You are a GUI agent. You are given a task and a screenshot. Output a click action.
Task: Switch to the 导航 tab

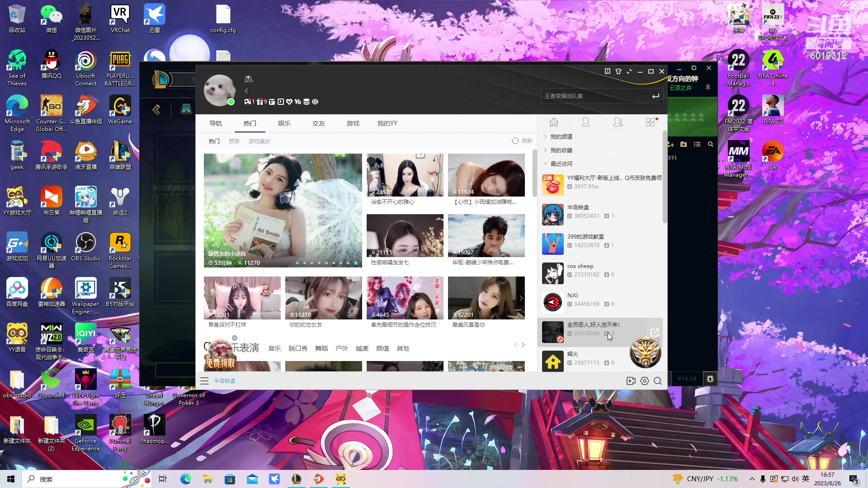coord(216,123)
